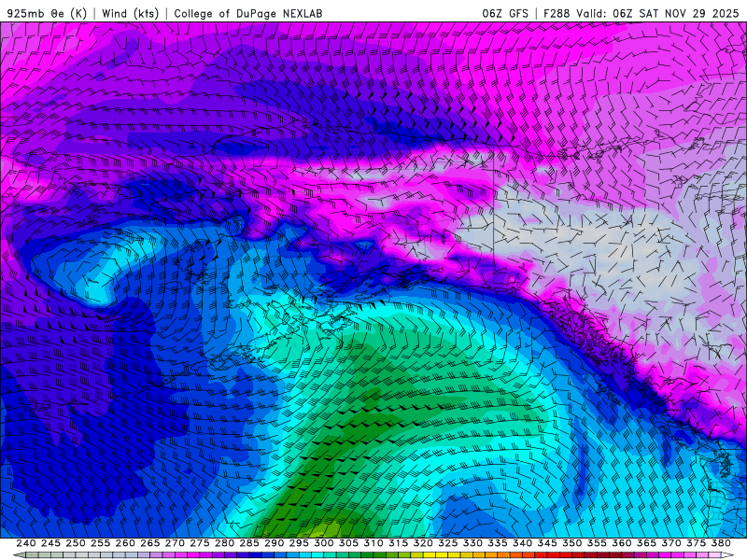Click the 270 legend value
Screen dimensions: 747x560
click(175, 543)
